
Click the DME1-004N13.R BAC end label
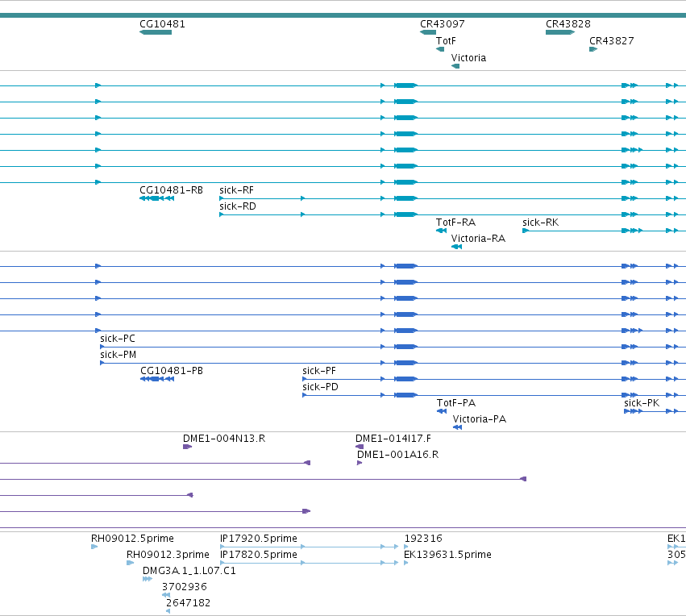tap(224, 439)
